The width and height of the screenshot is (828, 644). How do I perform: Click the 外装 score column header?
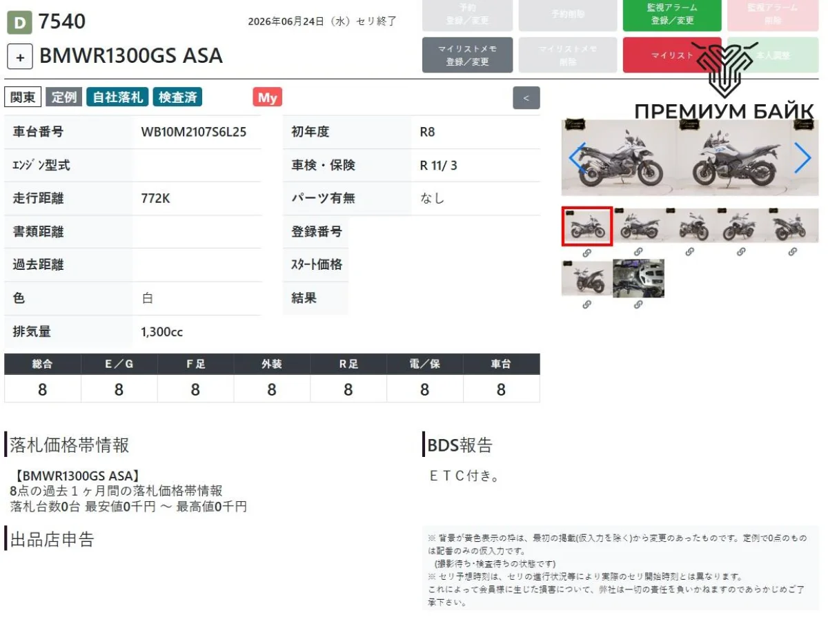[x=272, y=364]
